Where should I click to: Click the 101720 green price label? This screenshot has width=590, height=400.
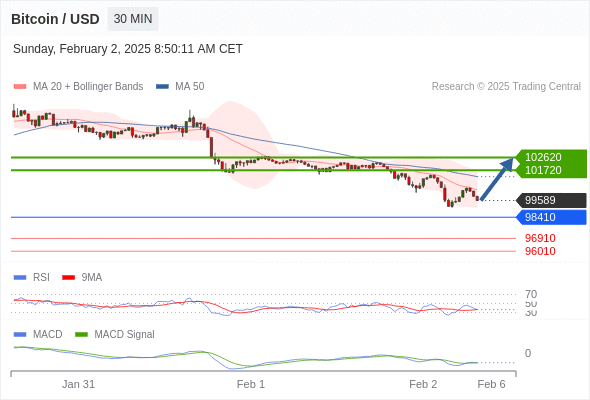[x=543, y=170]
